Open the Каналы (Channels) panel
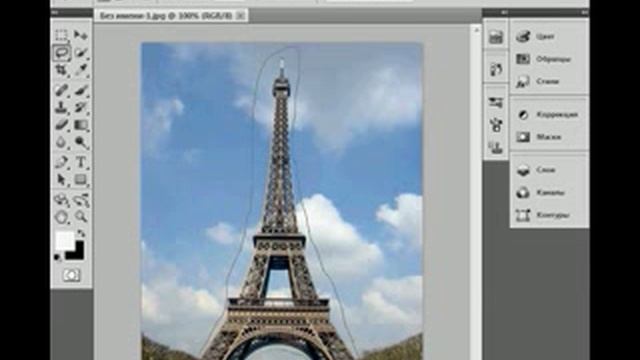This screenshot has height=360, width=640. pyautogui.click(x=549, y=193)
